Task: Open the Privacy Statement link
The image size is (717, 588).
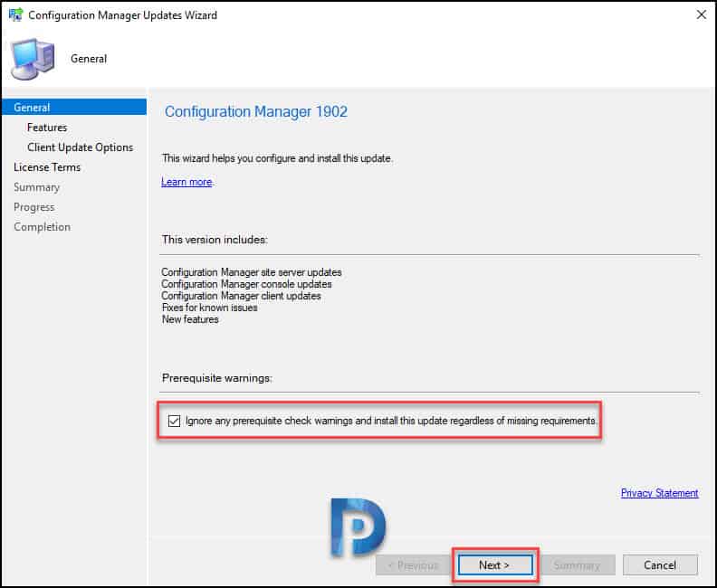Action: (x=659, y=493)
